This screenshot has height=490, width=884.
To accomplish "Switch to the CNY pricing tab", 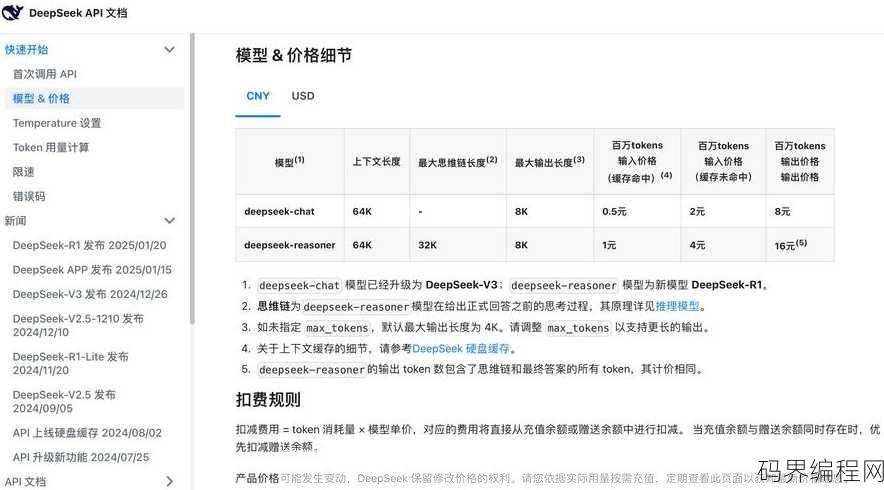I will pos(258,96).
